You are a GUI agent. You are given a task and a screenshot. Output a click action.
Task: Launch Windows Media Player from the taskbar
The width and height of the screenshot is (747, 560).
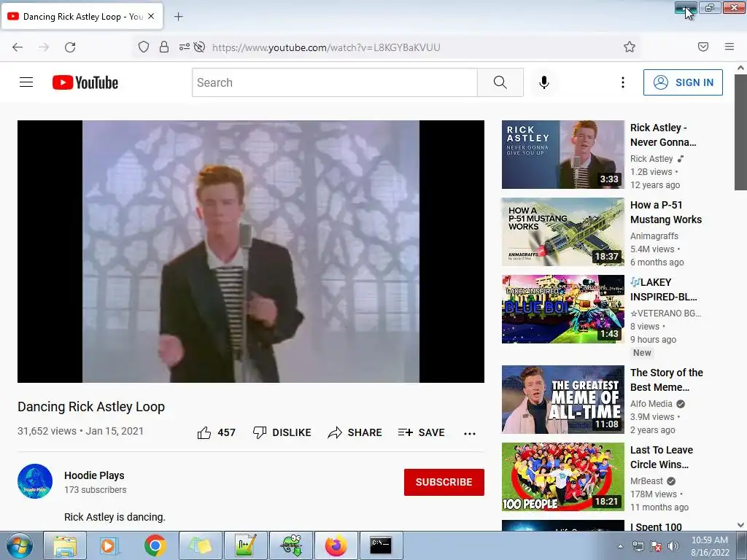(x=109, y=545)
